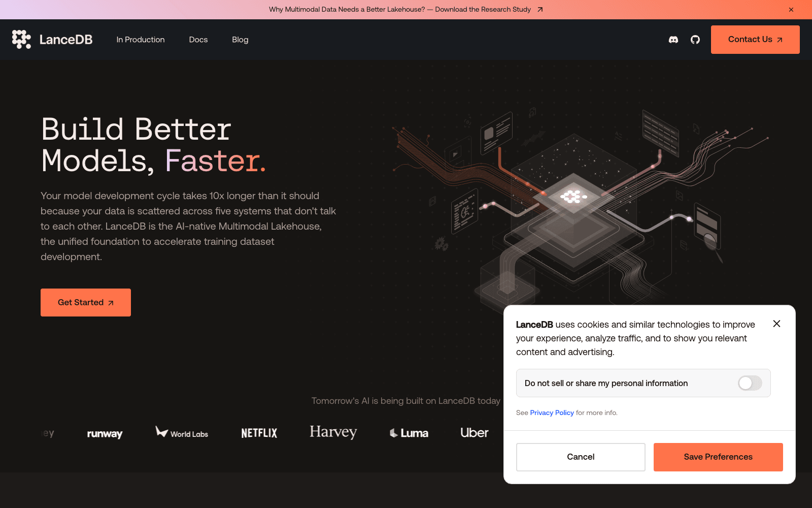Screen dimensions: 812x508
Task: Open the In Production menu item
Action: click(141, 40)
